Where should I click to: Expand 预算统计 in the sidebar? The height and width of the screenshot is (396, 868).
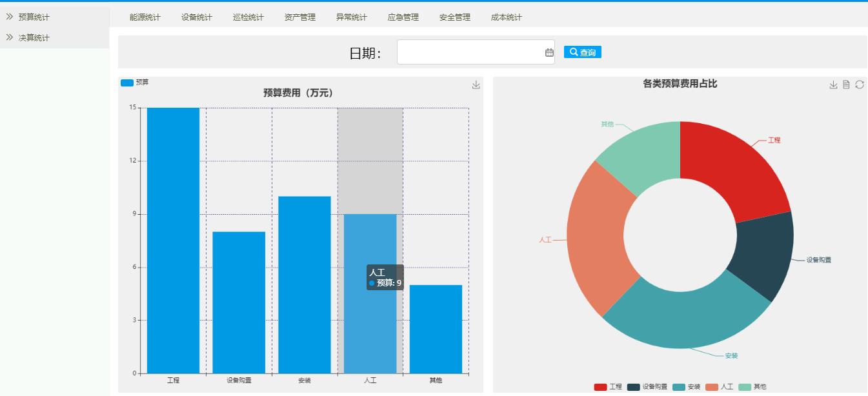34,17
